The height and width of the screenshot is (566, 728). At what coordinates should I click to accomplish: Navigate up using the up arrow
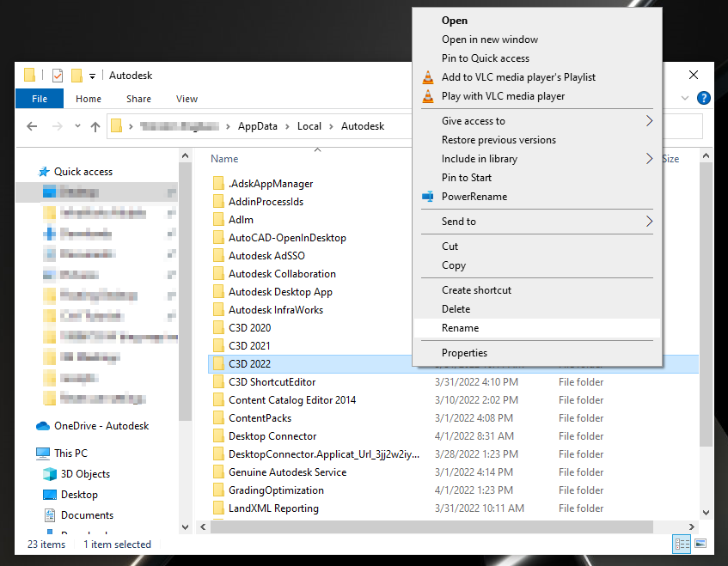(95, 125)
